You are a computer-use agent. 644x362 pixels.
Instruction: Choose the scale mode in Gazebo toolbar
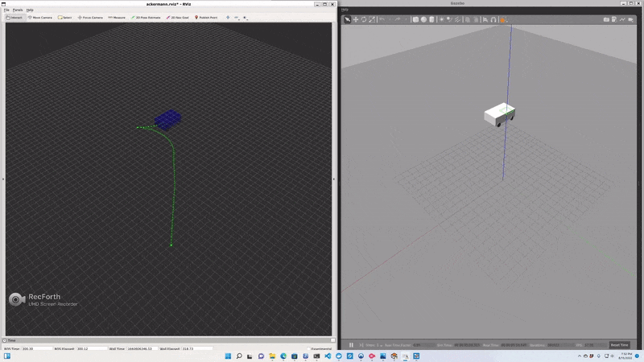click(x=372, y=19)
